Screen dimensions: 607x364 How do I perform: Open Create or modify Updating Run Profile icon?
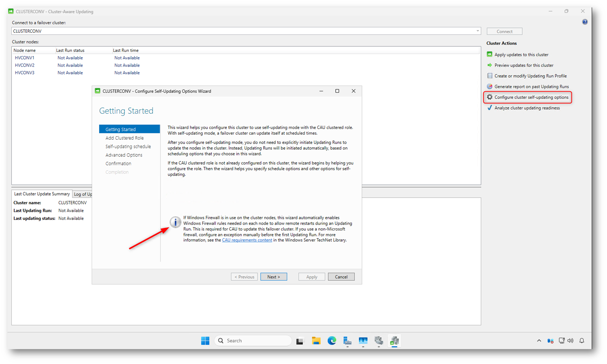click(x=489, y=76)
